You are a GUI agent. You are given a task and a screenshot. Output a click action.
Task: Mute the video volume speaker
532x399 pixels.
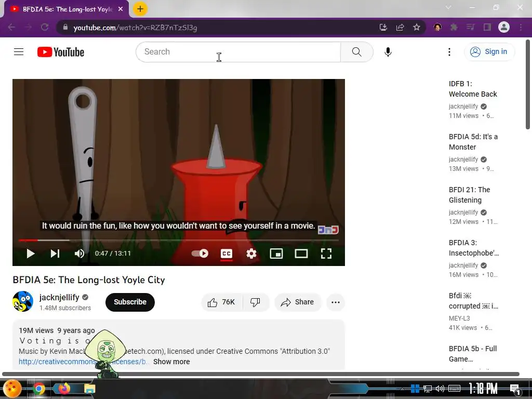tap(79, 254)
